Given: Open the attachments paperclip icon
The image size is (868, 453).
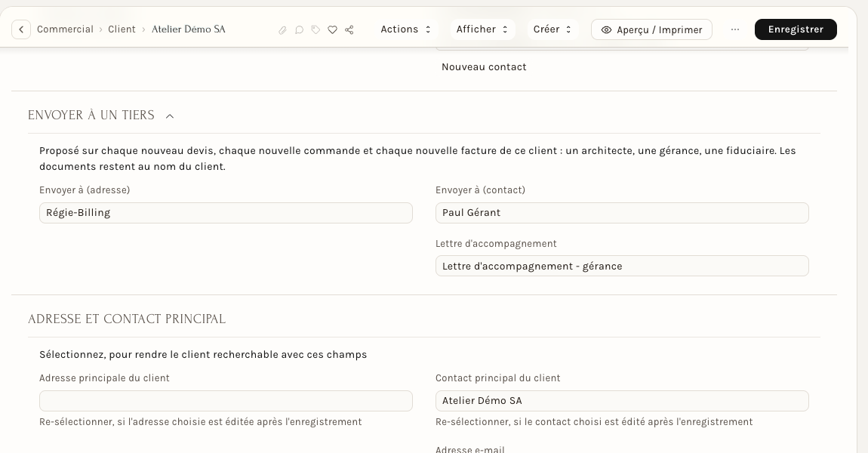Looking at the screenshot, I should (x=282, y=30).
